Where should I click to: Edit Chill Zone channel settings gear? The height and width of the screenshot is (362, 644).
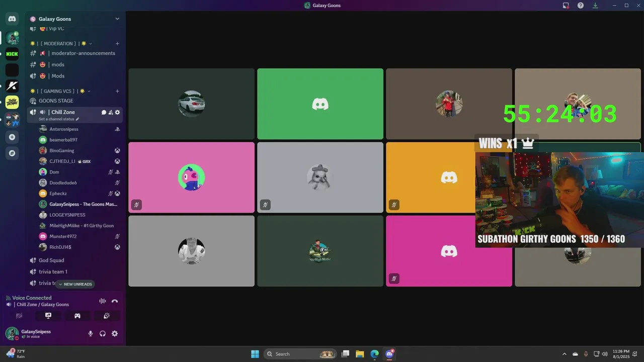pyautogui.click(x=117, y=112)
